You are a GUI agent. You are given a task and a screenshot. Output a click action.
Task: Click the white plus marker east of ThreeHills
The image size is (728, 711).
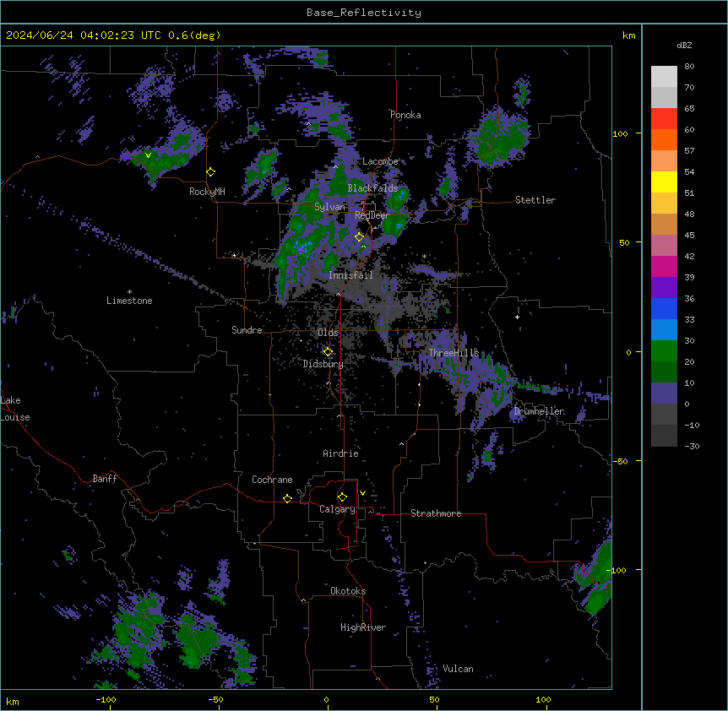[x=517, y=317]
